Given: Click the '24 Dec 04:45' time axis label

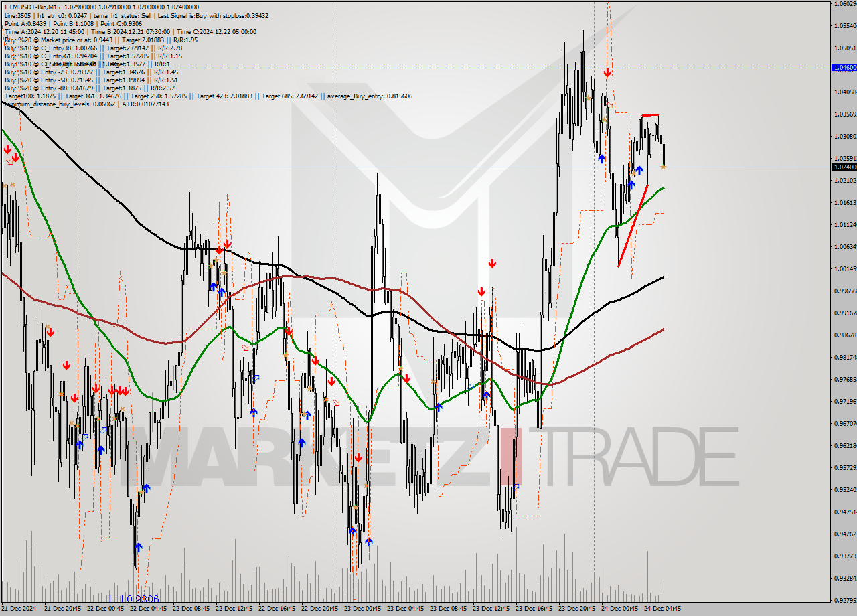Looking at the screenshot, I should coord(662,609).
